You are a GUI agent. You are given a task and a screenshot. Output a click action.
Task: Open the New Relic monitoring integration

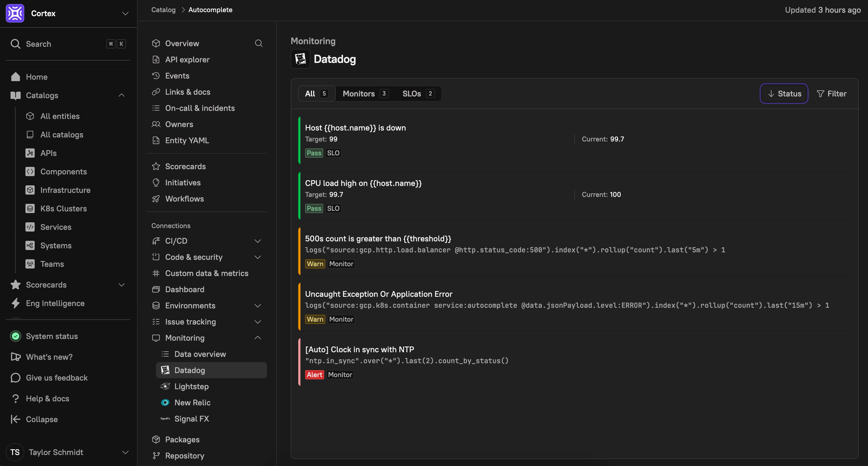coord(192,402)
